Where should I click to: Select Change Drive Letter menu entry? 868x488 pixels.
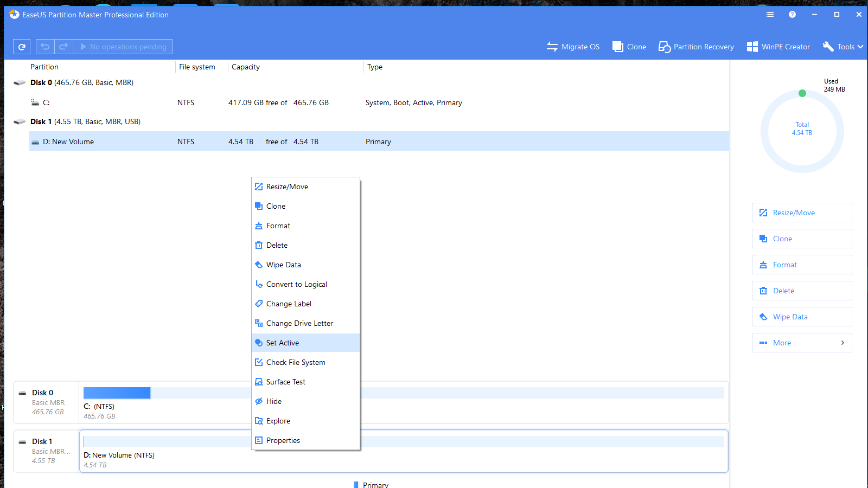click(305, 323)
